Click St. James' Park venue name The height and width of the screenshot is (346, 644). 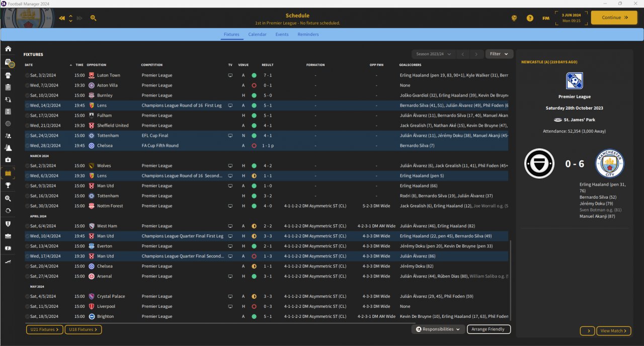pyautogui.click(x=579, y=120)
